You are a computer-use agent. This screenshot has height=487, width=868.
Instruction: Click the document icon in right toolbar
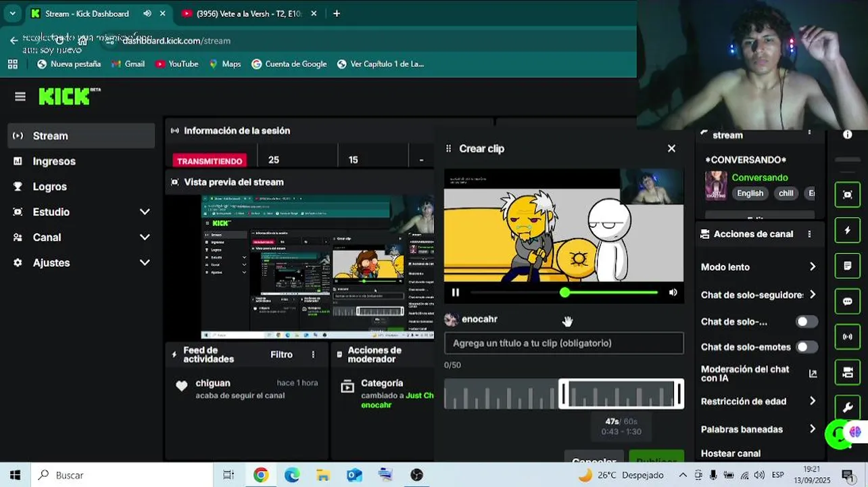[x=848, y=266]
